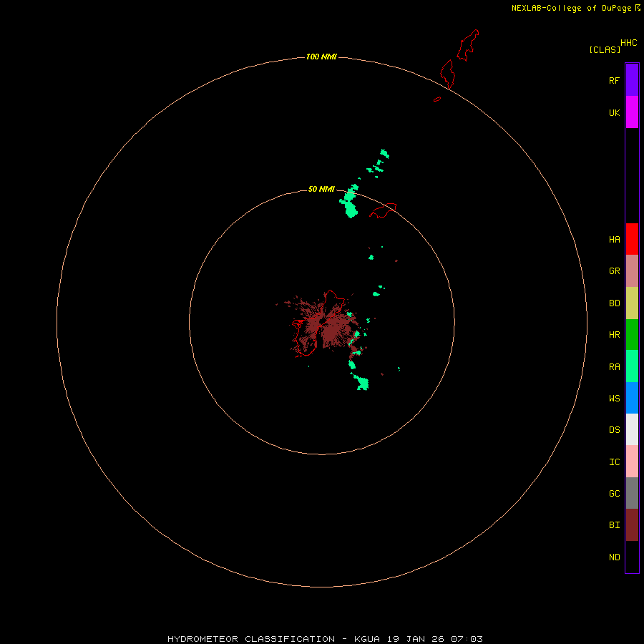Click the HA red legend swatch

tap(632, 239)
